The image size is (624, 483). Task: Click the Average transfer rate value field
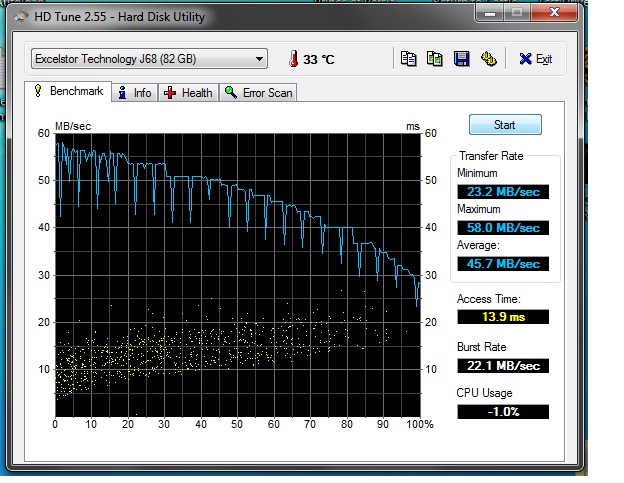pos(503,264)
